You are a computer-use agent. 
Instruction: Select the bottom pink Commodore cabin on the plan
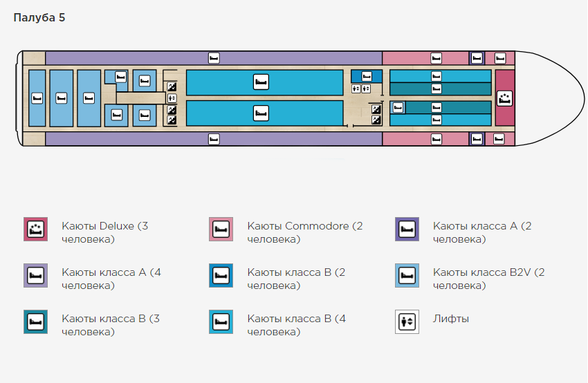coord(437,139)
